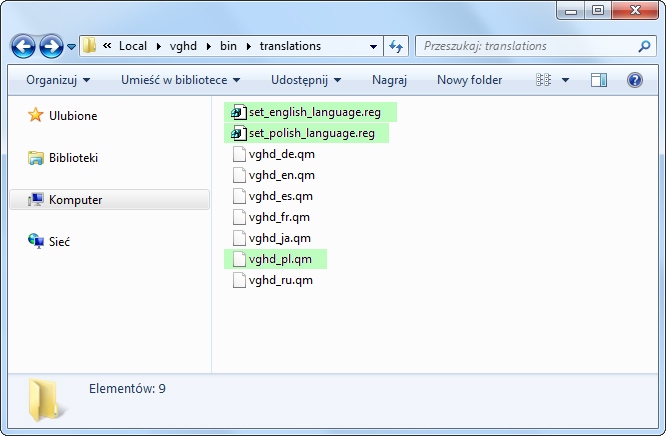This screenshot has height=436, width=666.
Task: Toggle the preview pane icon
Action: coord(599,80)
